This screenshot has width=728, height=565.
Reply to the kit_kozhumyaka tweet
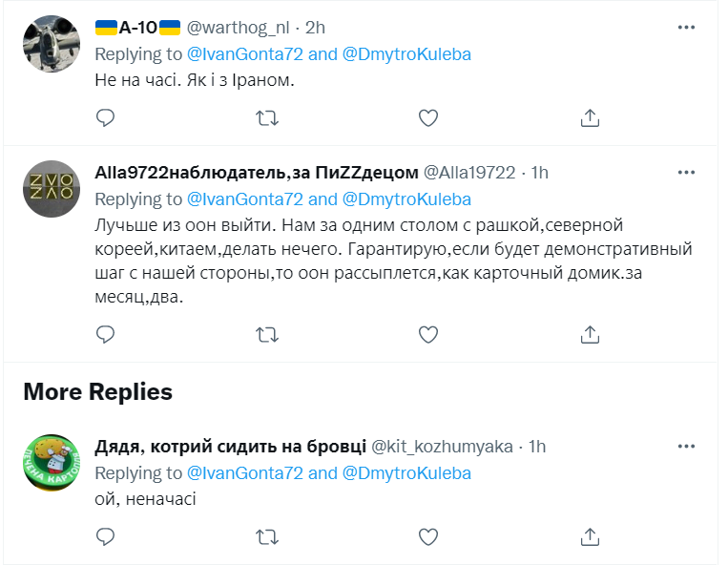[x=106, y=537]
